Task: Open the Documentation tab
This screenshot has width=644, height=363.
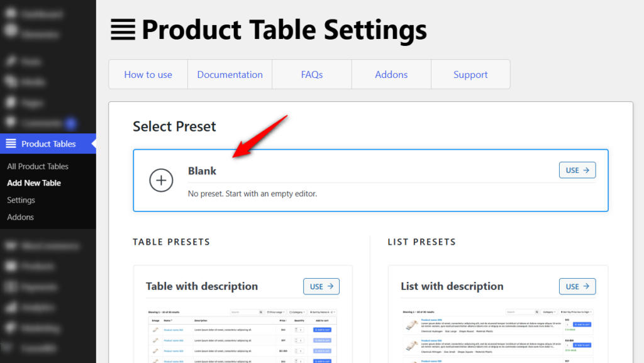Action: tap(230, 74)
